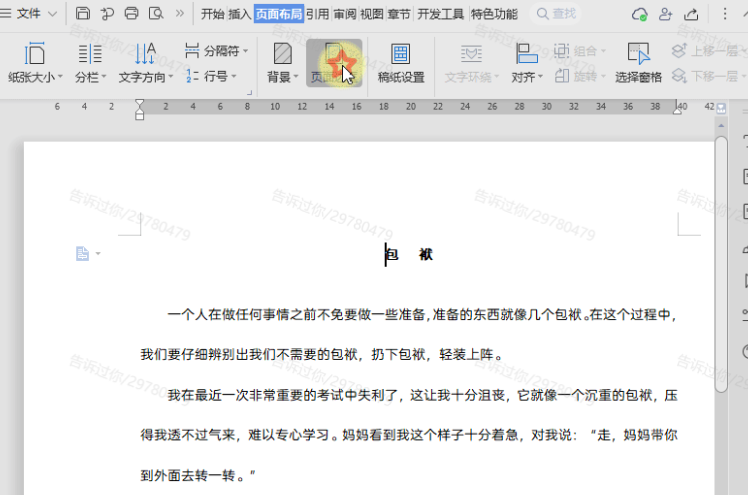Open 背景 background dropdown
748x495 pixels.
pos(282,62)
